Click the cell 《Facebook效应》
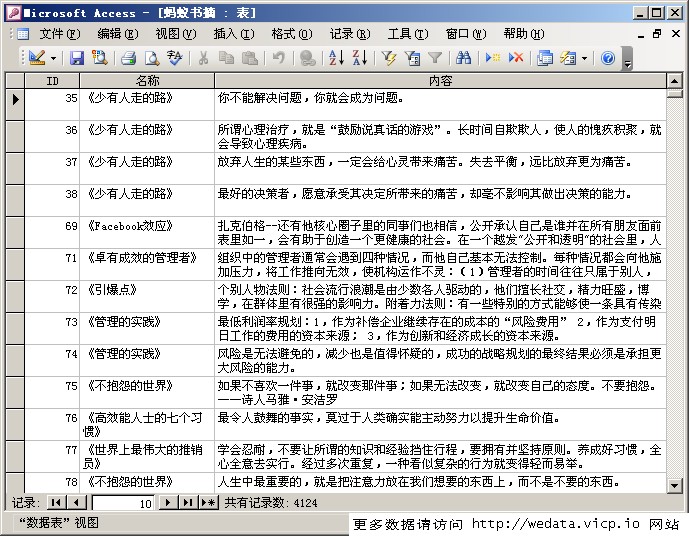 pyautogui.click(x=147, y=233)
